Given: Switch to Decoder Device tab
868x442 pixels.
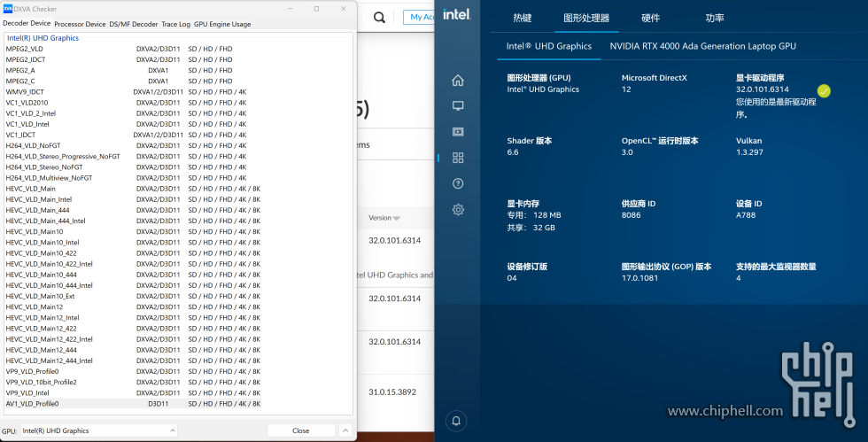Looking at the screenshot, I should click(x=27, y=23).
